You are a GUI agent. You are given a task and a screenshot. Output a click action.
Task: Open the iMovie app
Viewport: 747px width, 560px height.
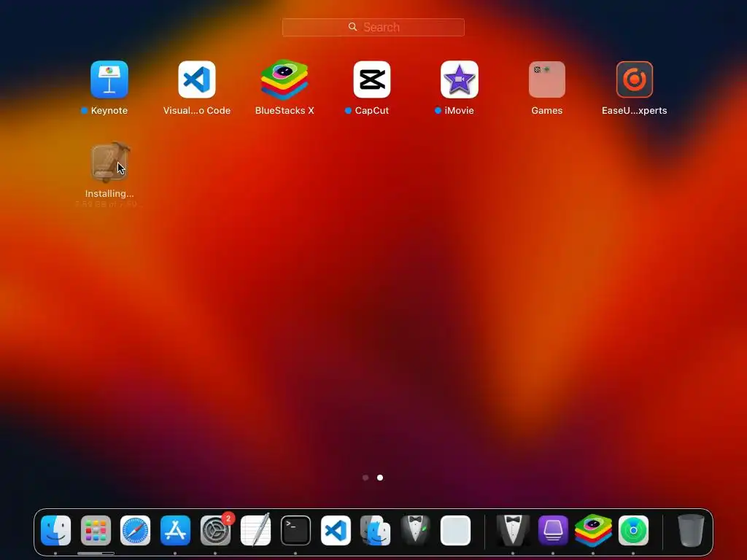point(460,79)
